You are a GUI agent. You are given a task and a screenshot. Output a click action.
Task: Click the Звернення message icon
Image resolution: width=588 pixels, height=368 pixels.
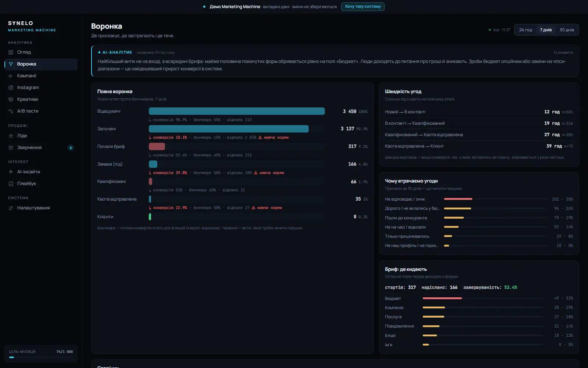coord(11,148)
